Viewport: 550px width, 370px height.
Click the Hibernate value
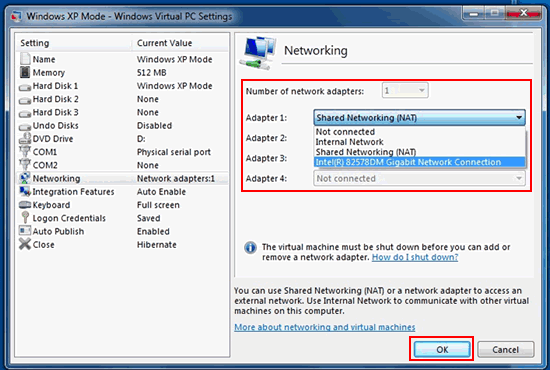[x=156, y=245]
